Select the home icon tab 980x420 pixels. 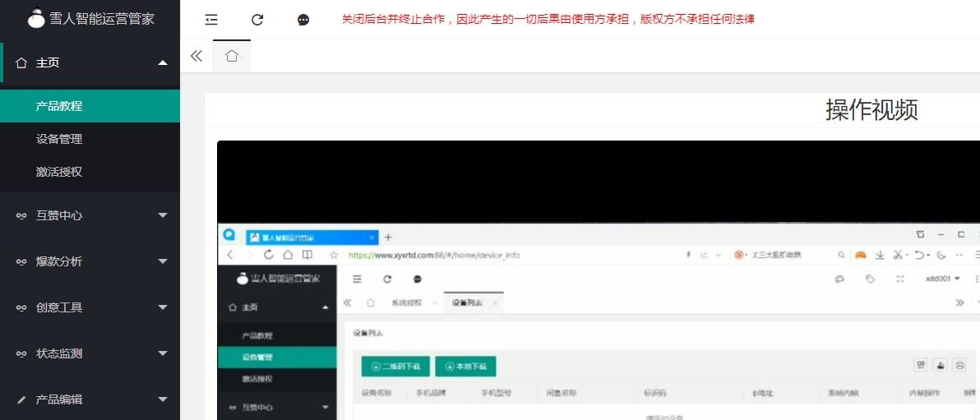[x=232, y=56]
